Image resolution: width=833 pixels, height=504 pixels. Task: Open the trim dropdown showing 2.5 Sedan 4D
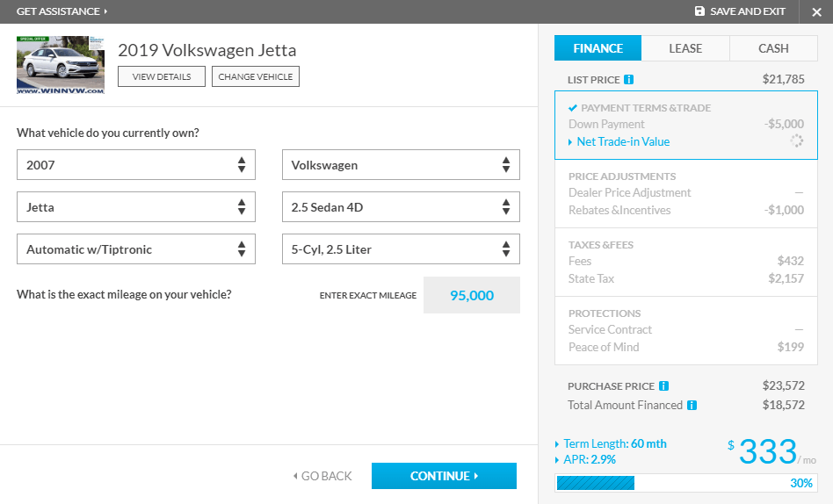coord(401,206)
